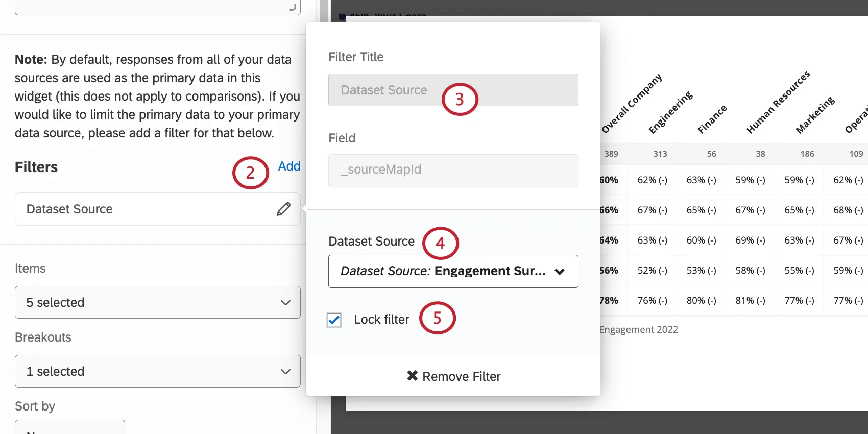Select the Dataset Source filter row
Viewport: 868px width, 434px height.
coord(143,209)
